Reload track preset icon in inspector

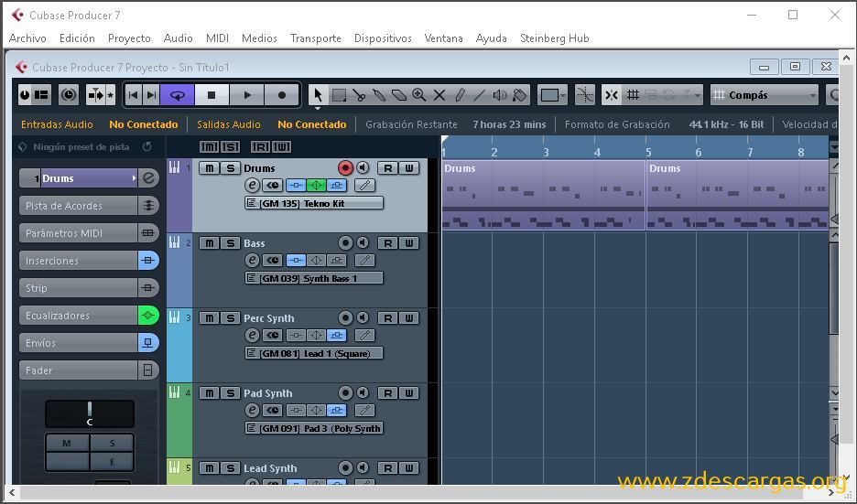tap(147, 146)
